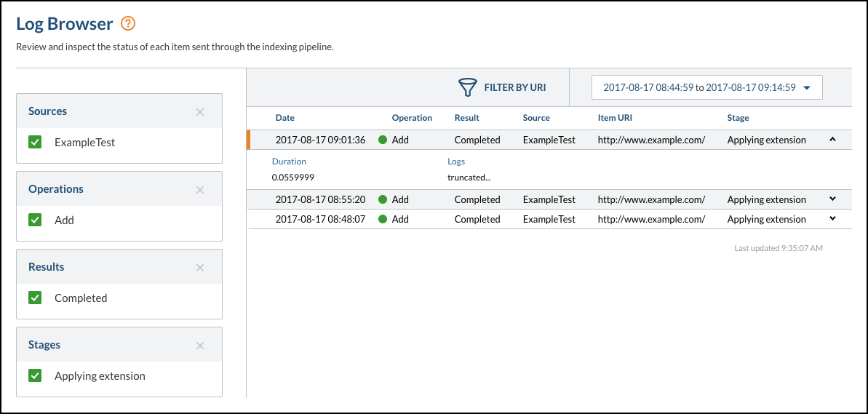The image size is (868, 414).
Task: Uncheck the Completed result checkbox
Action: coord(35,298)
